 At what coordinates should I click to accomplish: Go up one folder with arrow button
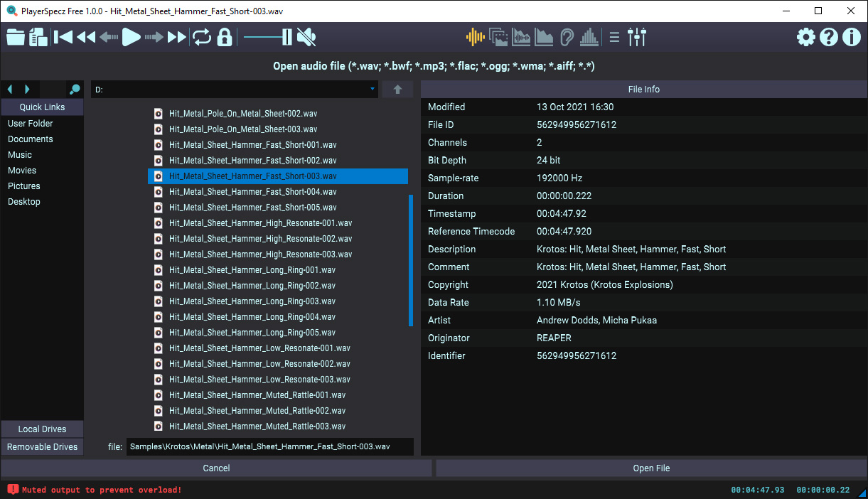tap(397, 90)
